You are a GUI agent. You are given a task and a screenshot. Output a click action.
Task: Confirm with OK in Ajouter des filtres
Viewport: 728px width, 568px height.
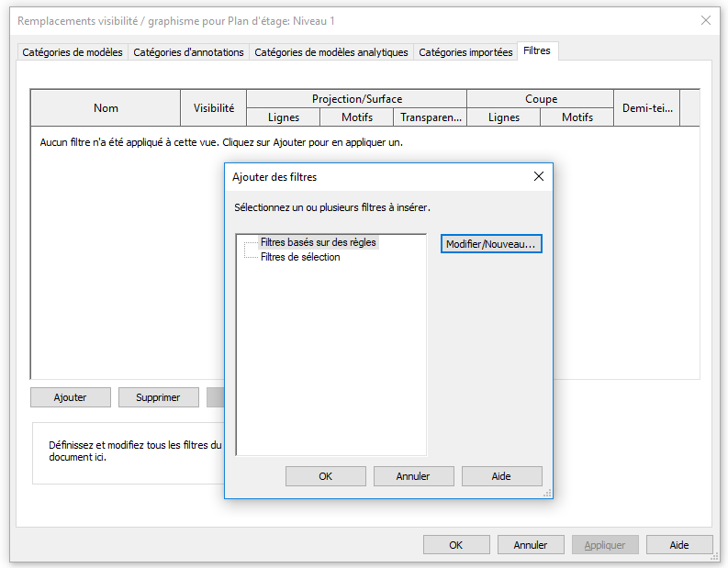325,476
